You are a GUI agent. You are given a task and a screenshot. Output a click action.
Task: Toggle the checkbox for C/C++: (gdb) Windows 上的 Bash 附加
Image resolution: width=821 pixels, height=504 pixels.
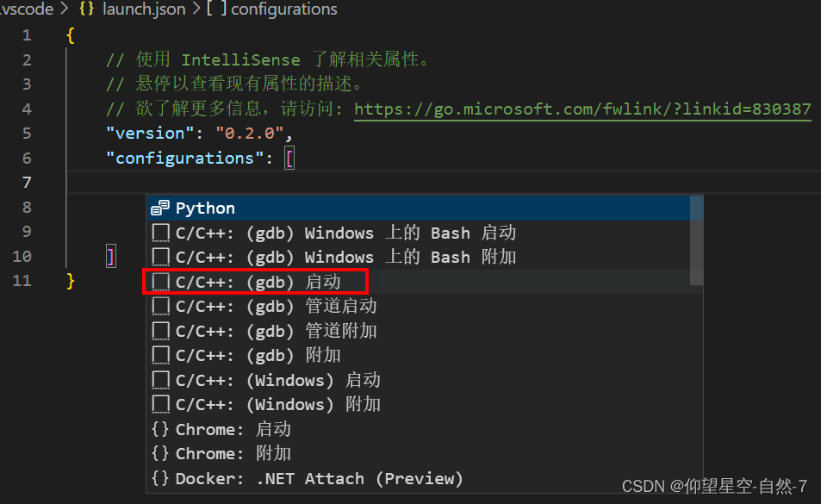pos(160,257)
